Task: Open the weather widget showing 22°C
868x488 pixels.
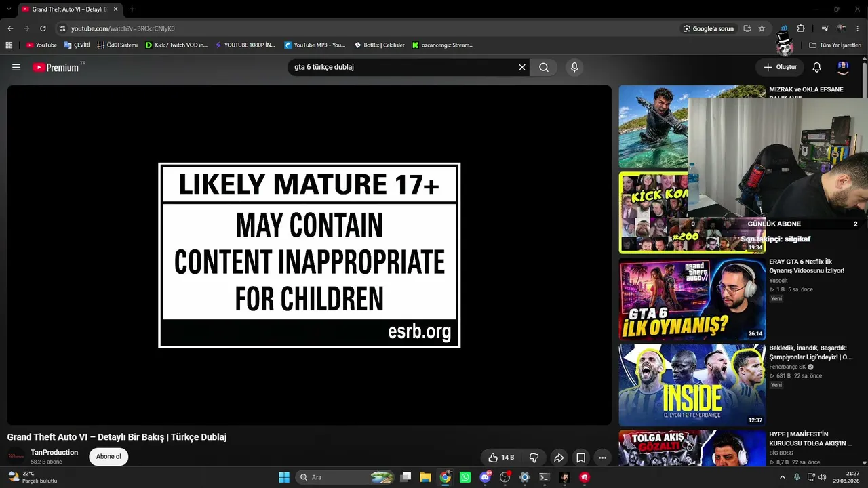Action: [x=32, y=477]
